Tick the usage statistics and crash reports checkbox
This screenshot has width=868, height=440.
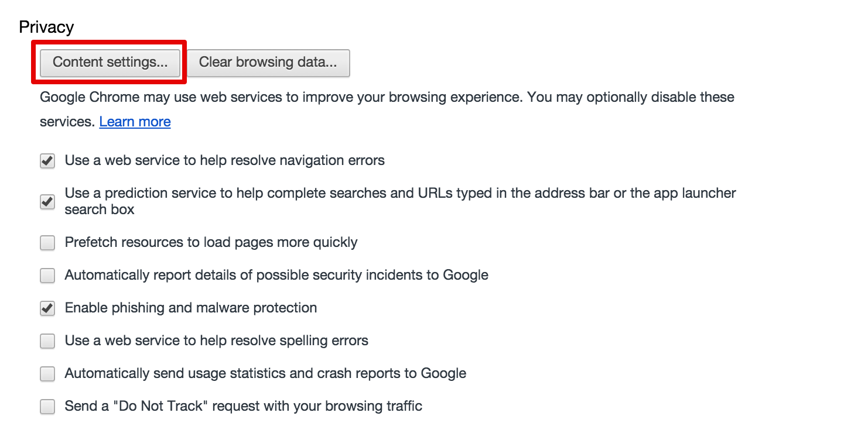pos(47,374)
